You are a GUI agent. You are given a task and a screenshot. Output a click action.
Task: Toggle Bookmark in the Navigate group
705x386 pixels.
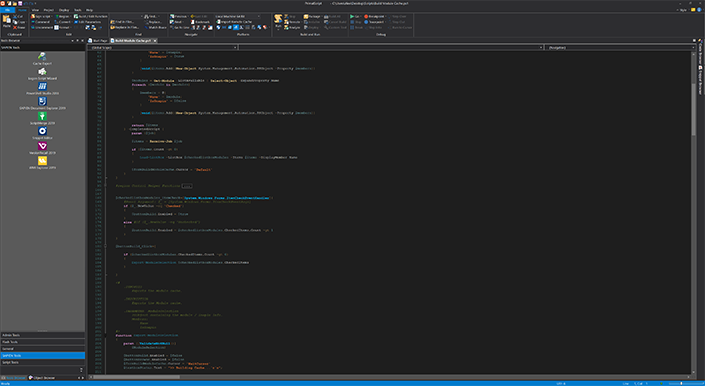pos(200,22)
